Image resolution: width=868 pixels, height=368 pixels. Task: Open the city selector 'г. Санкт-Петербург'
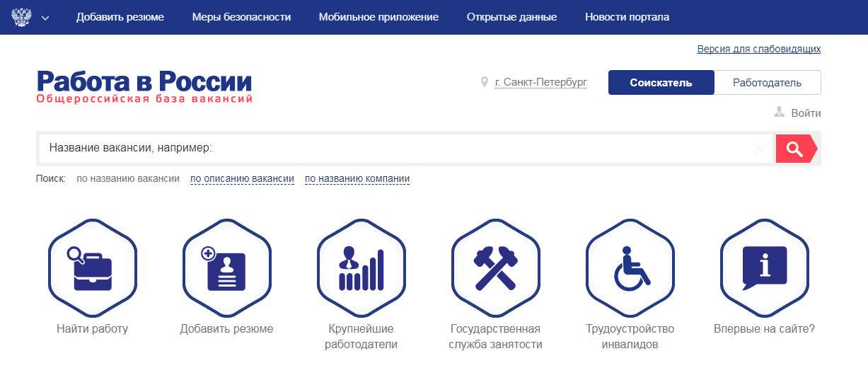point(540,83)
